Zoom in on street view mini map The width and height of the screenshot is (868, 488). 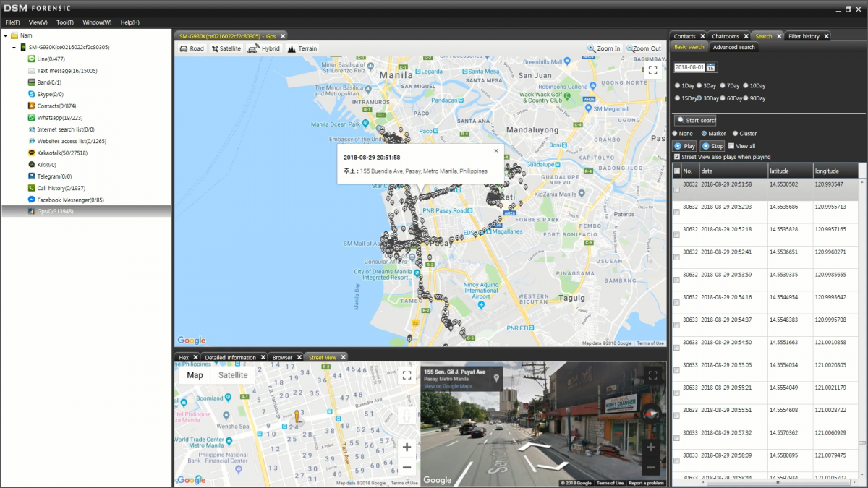407,447
